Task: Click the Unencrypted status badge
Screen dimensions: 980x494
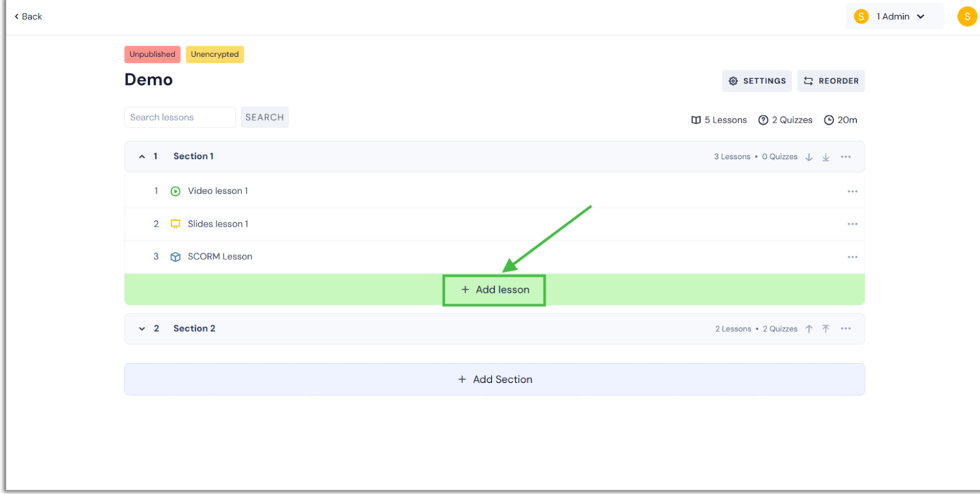Action: pyautogui.click(x=214, y=54)
